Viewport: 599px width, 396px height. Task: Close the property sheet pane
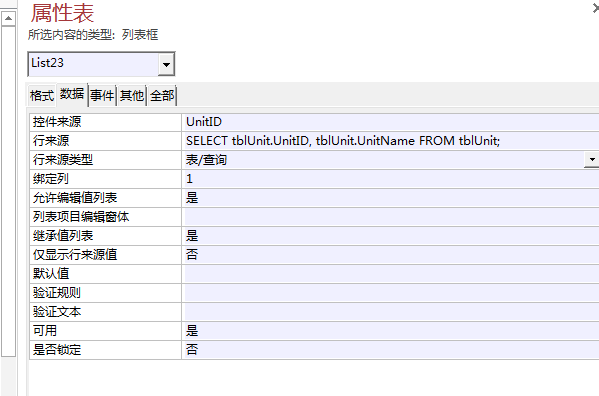coord(596,8)
